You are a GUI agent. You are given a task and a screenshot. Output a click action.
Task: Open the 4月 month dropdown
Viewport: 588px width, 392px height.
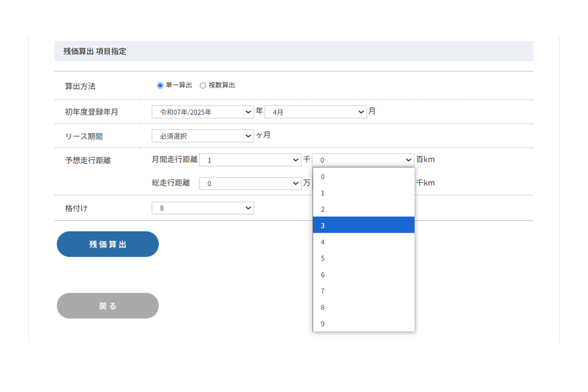pos(316,112)
